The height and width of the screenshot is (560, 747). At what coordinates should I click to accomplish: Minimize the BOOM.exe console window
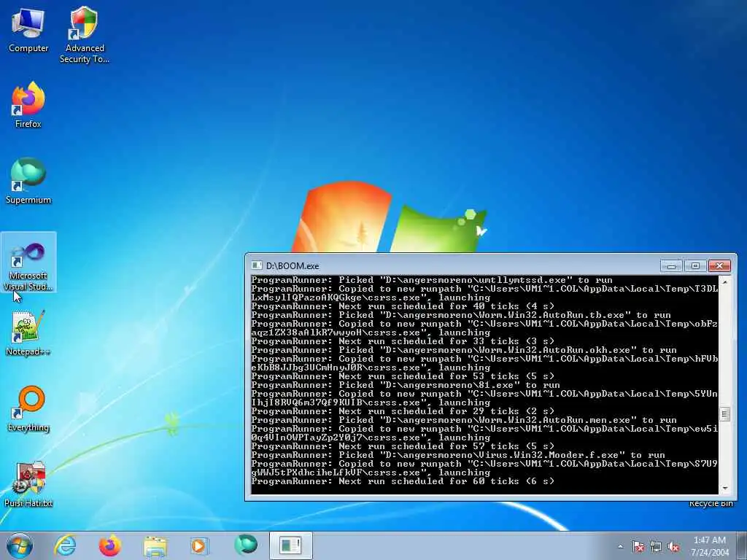pyautogui.click(x=671, y=265)
